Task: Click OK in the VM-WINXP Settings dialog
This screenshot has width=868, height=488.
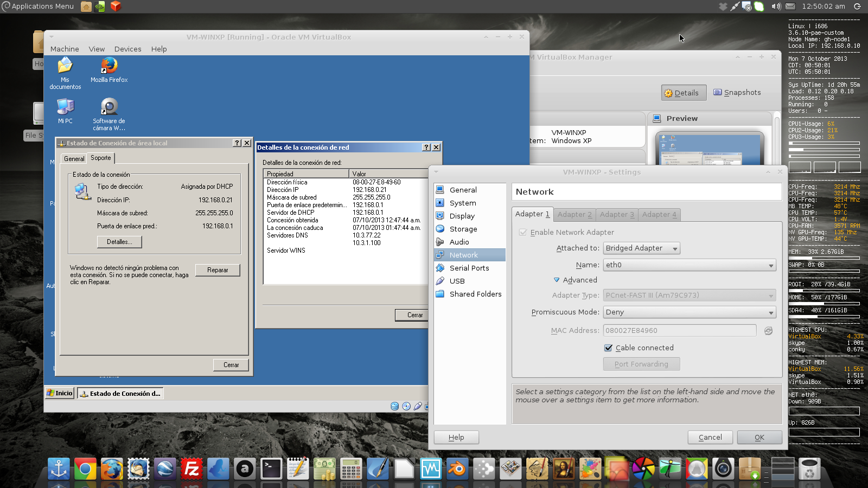Action: [759, 438]
